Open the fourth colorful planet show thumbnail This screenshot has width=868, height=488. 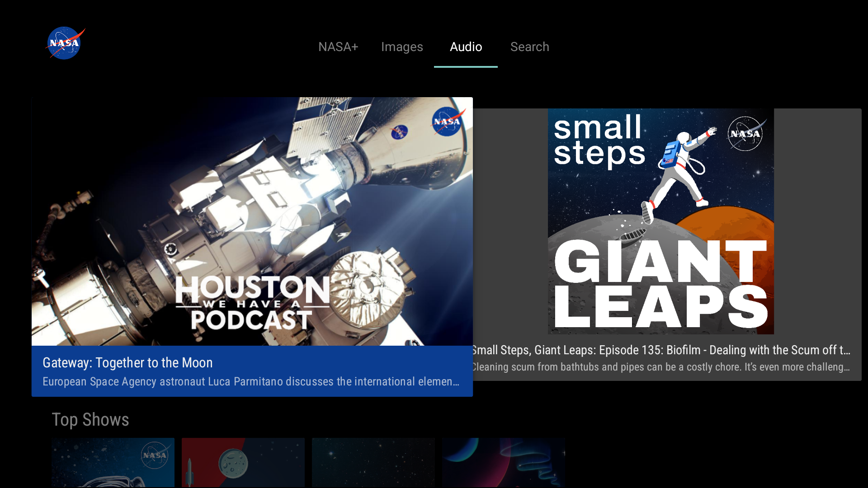point(503,462)
